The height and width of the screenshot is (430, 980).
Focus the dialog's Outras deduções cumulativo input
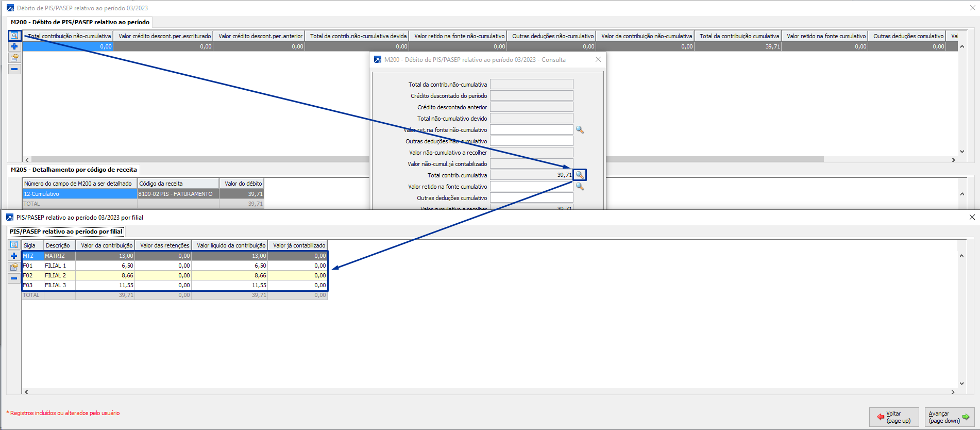532,198
